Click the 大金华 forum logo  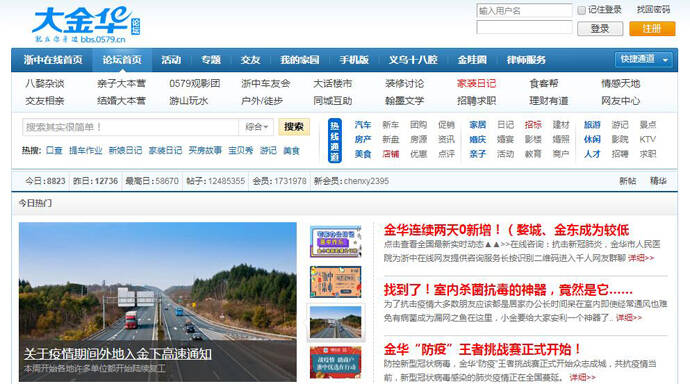point(87,25)
